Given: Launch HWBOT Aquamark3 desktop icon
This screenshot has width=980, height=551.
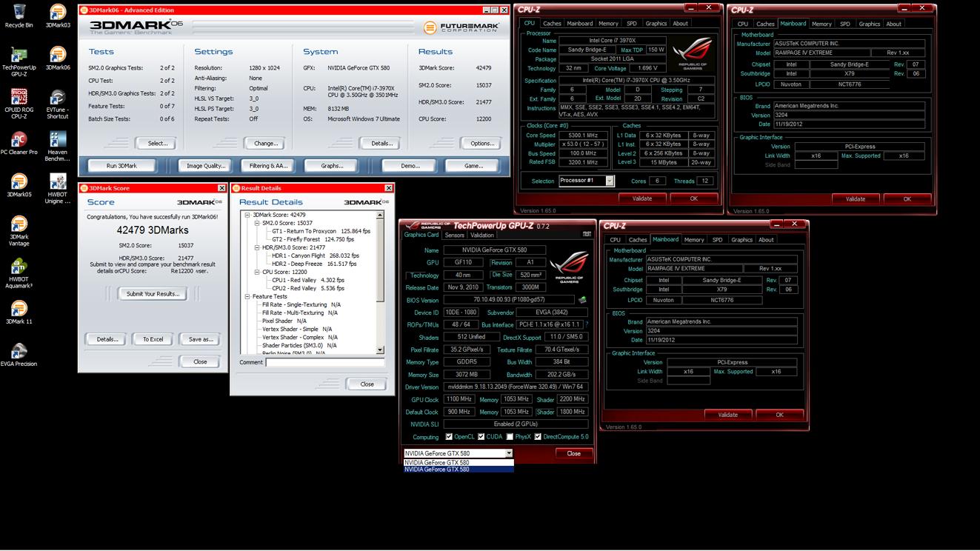Looking at the screenshot, I should tap(19, 273).
